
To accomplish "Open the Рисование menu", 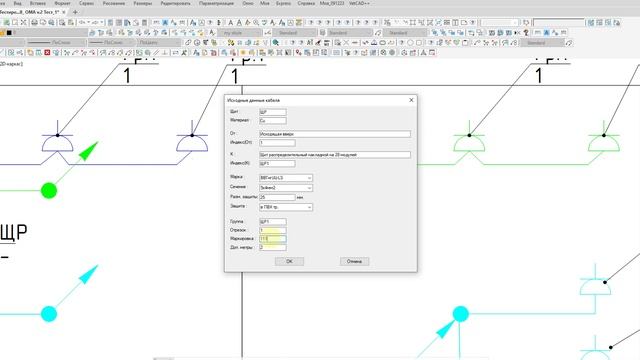I will pyautogui.click(x=113, y=3).
